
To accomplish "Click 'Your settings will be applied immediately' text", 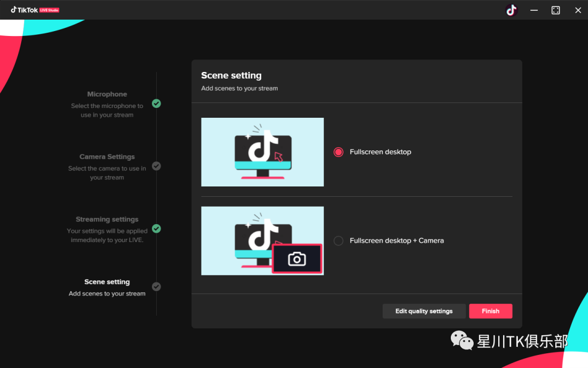I will click(107, 236).
